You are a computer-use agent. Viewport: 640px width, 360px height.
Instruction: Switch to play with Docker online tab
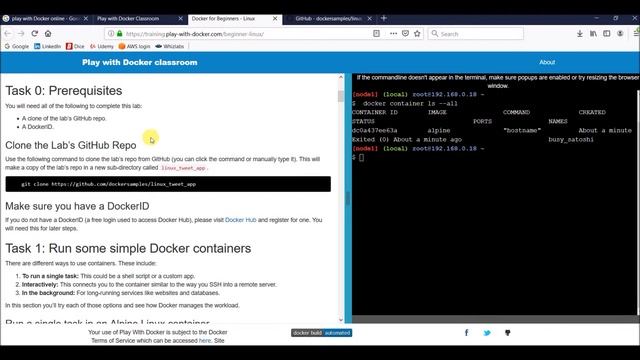[45, 19]
